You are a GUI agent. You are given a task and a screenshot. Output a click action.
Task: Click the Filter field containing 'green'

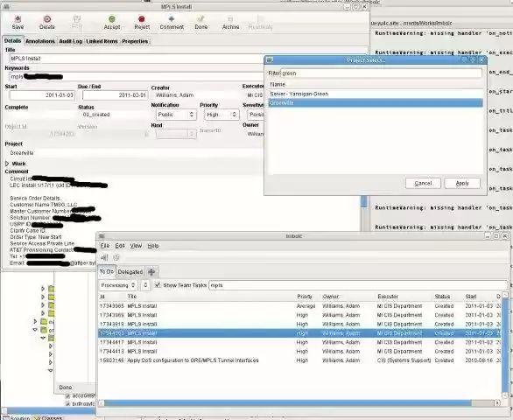(x=381, y=73)
